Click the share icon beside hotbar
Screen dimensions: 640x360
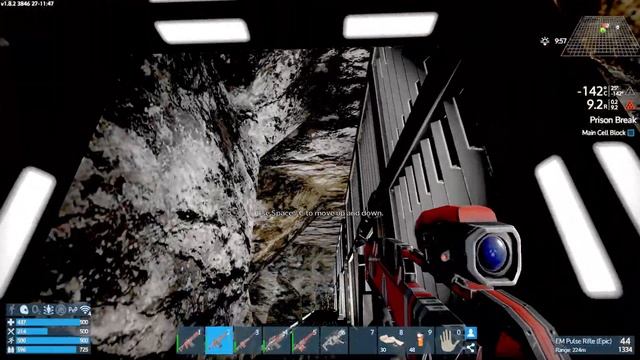click(471, 348)
